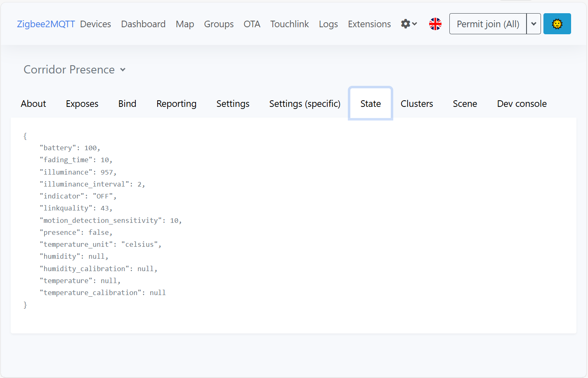Open the Groups page
Screen dimensions: 588x378
coord(219,24)
